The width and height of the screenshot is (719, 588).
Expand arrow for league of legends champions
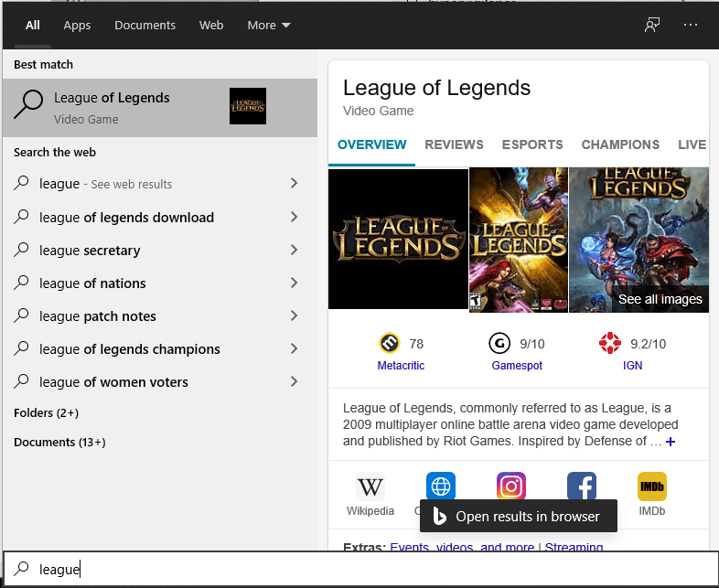click(x=295, y=348)
